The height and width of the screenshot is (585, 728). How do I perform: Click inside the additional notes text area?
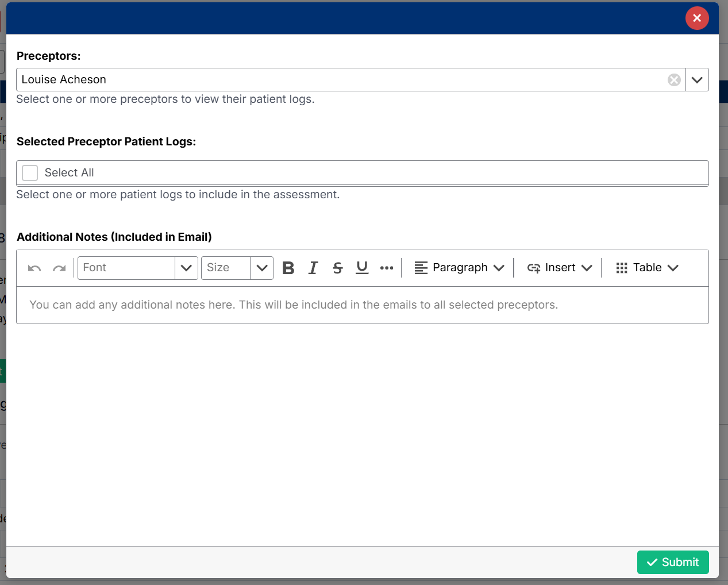(x=363, y=305)
